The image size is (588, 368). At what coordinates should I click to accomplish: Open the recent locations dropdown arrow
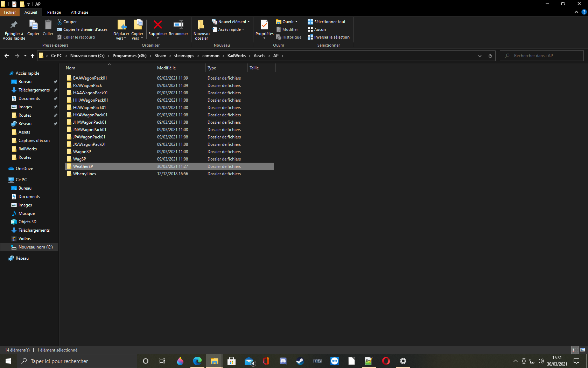[25, 56]
